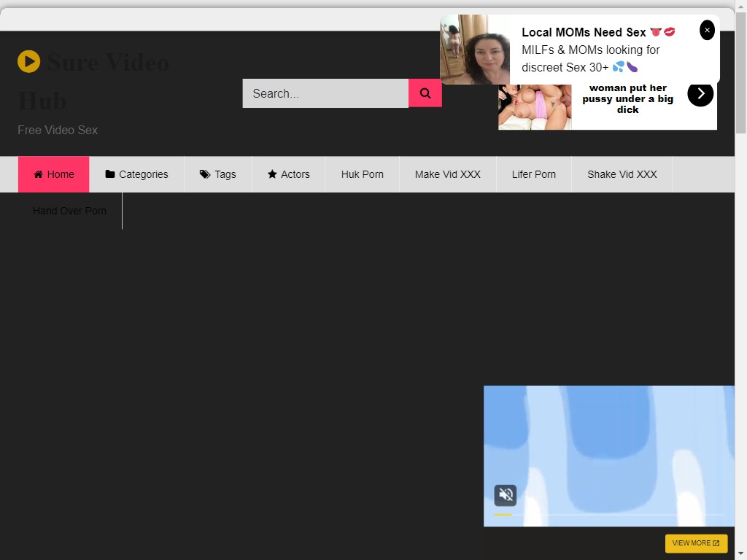Open the Make Vid XXX menu link
This screenshot has width=747, height=560.
click(x=448, y=174)
